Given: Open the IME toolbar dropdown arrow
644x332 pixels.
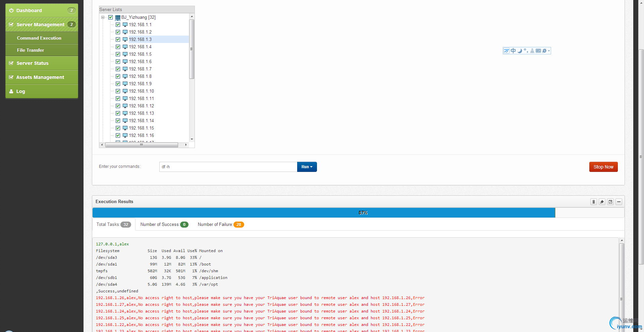Looking at the screenshot, I should click(549, 51).
